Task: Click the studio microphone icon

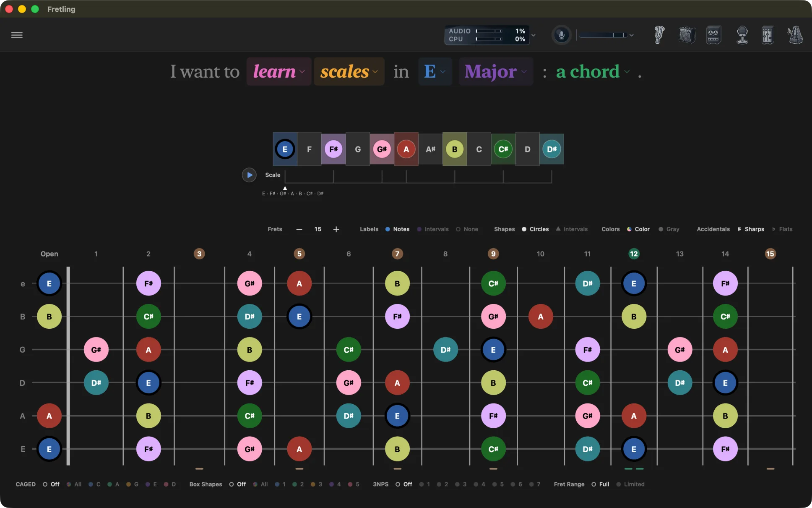Action: click(742, 35)
